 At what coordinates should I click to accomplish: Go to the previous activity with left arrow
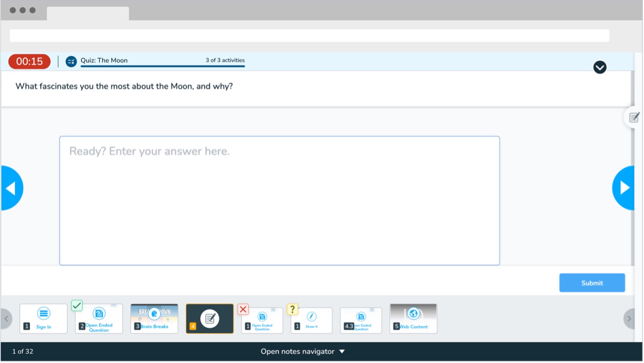click(11, 188)
